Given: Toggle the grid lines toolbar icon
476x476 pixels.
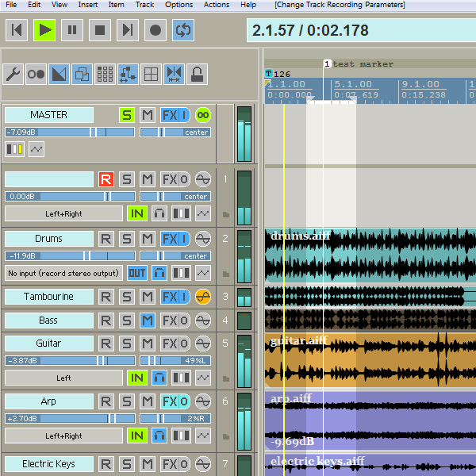Looking at the screenshot, I should point(151,75).
